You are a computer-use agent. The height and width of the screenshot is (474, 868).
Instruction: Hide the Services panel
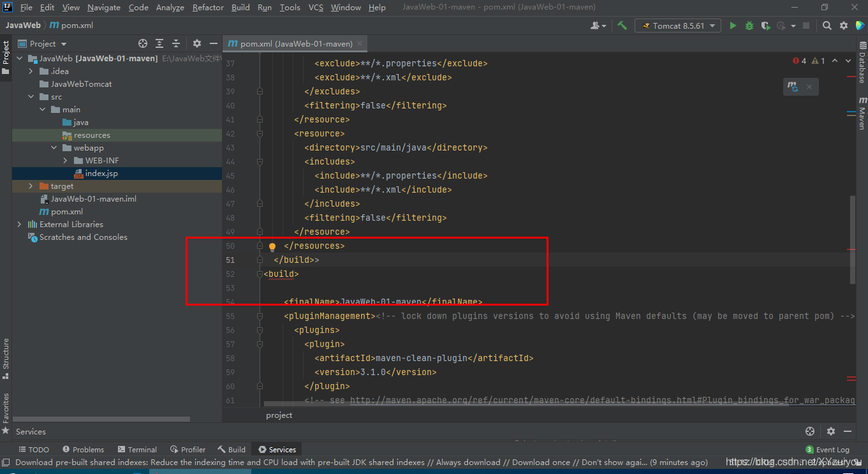click(x=848, y=431)
